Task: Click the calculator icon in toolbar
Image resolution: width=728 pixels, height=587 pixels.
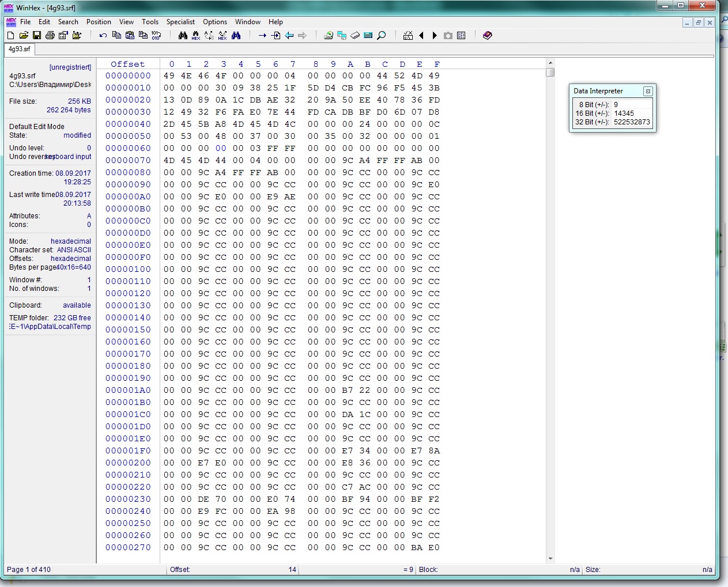Action: pos(368,36)
